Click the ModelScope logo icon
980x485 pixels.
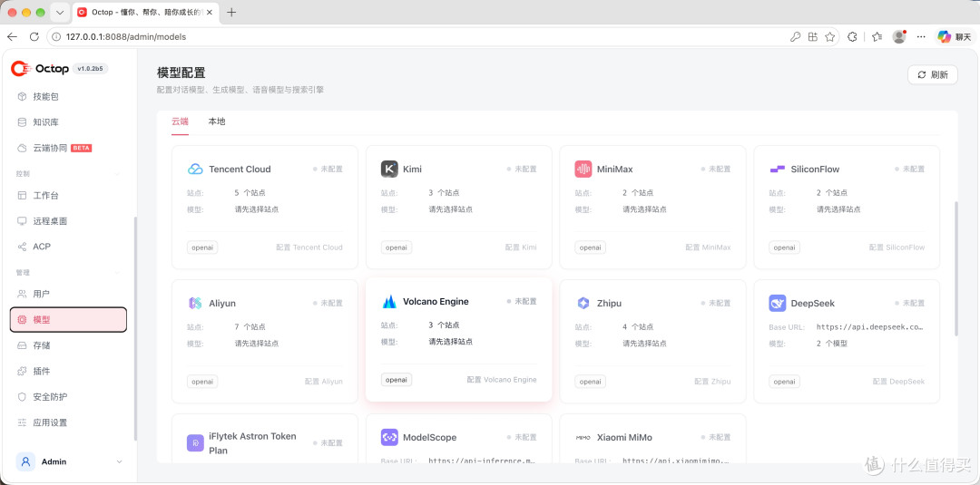coord(389,438)
